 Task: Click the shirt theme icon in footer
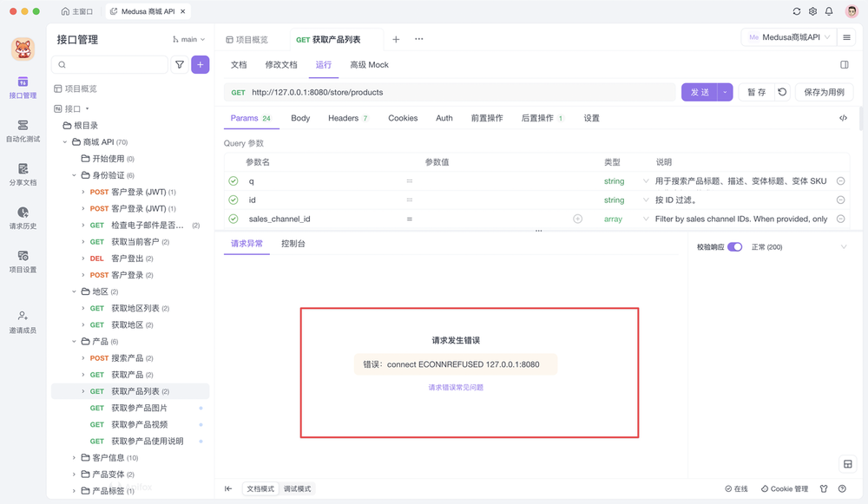pos(824,488)
